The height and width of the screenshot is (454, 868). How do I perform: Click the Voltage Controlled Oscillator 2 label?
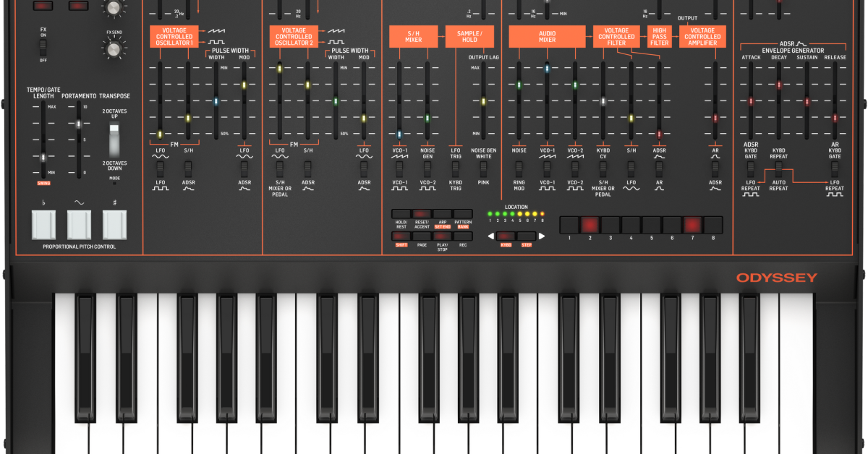pos(294,37)
